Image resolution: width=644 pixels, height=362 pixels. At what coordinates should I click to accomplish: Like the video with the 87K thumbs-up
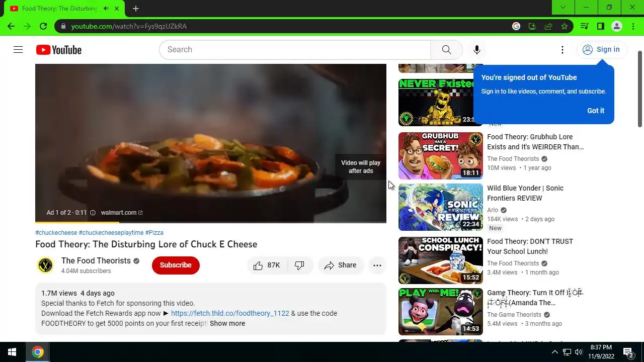coord(267,265)
